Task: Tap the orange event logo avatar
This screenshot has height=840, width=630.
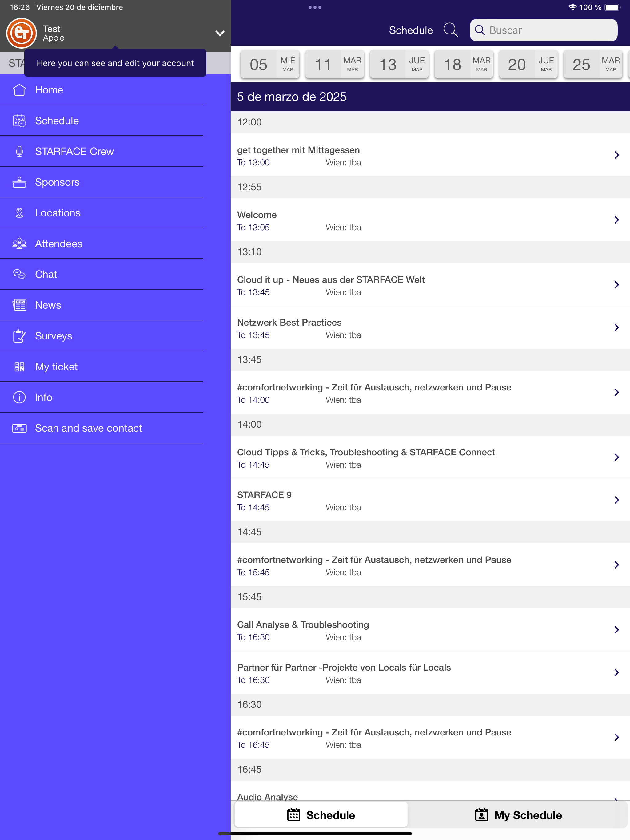Action: click(22, 33)
